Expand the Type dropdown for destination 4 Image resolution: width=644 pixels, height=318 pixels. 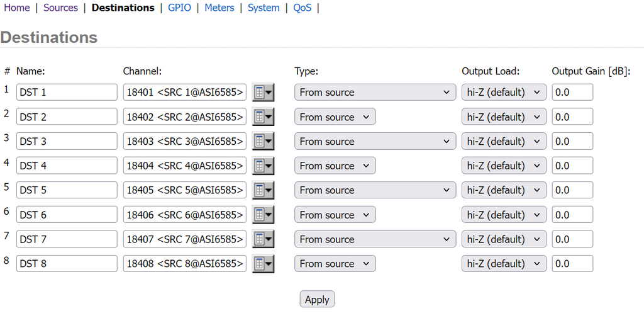(x=335, y=166)
